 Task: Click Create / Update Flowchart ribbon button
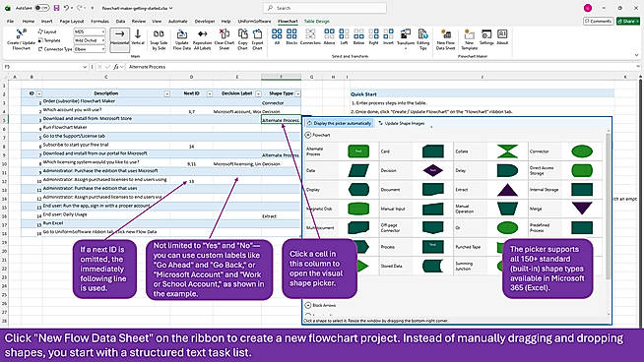[21, 39]
